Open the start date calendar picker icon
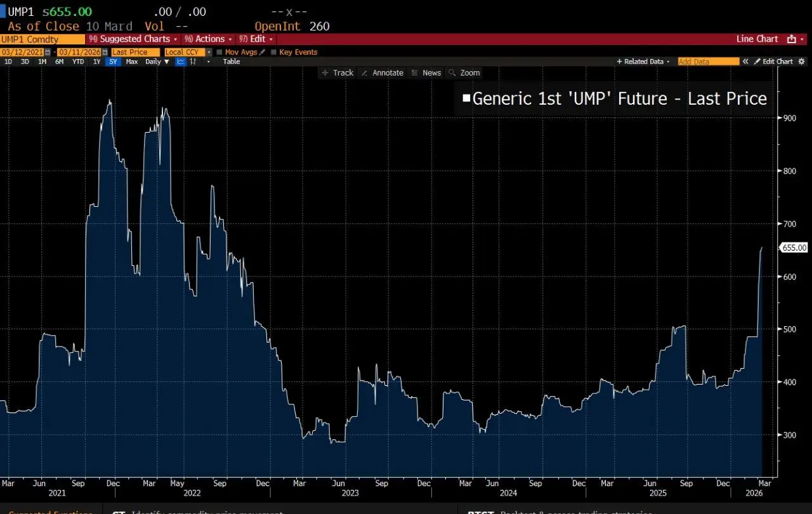This screenshot has height=514, width=812. 48,52
